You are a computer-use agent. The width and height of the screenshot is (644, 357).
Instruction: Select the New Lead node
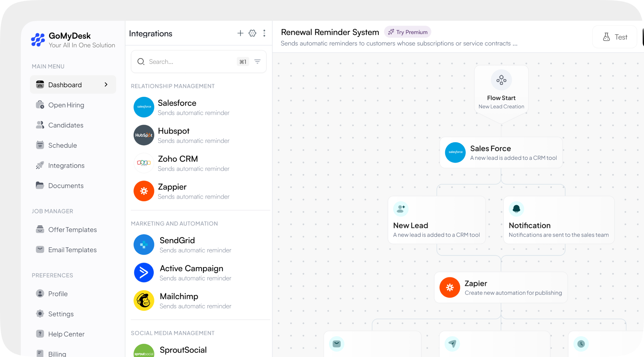point(437,220)
